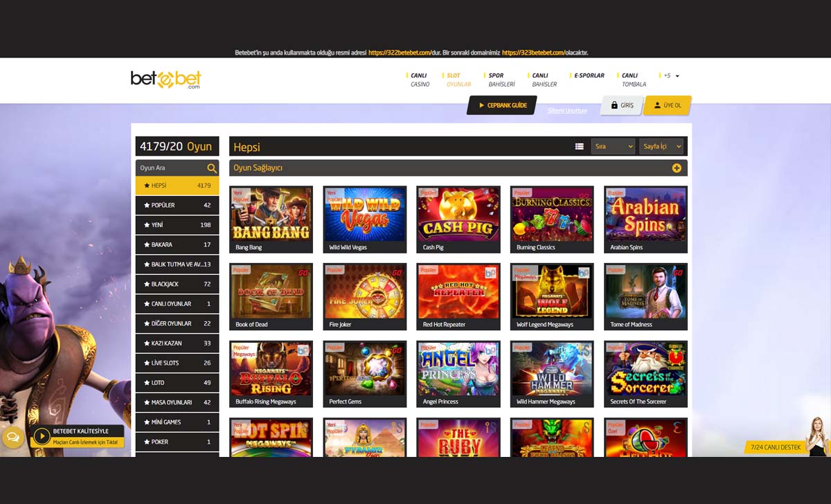Open the Sıra sorting dropdown
The width and height of the screenshot is (831, 504).
coord(613,146)
